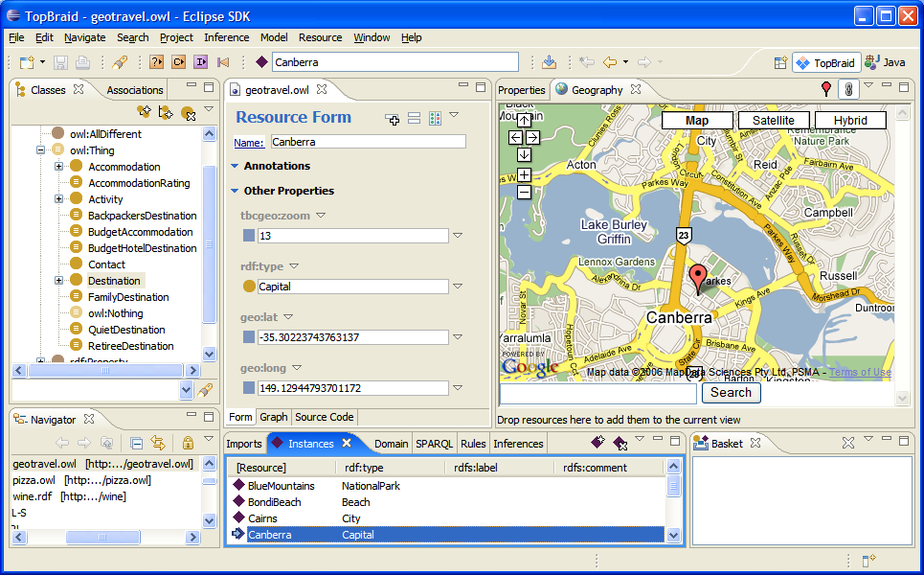Click the paperclip link icon in Geography view

(x=847, y=89)
